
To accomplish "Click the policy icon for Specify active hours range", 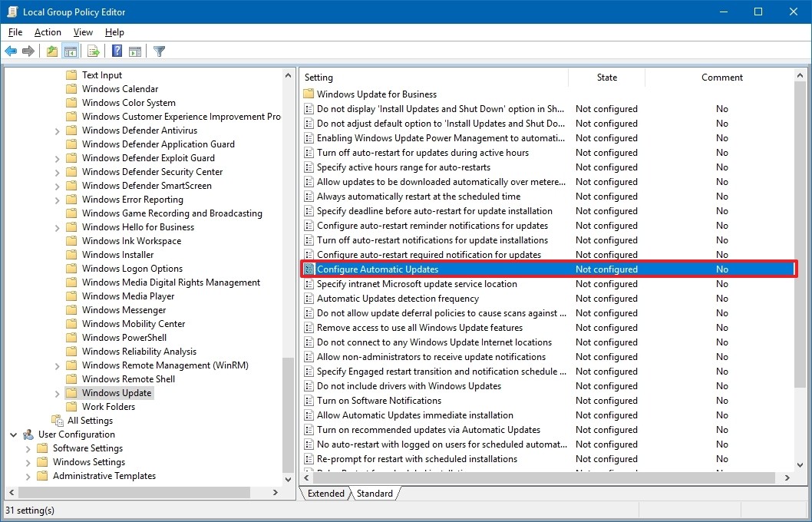I will pos(309,167).
